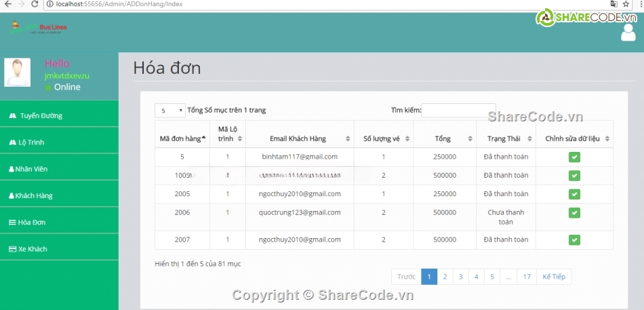This screenshot has width=644, height=310.
Task: Click the order number 2007 cell
Action: 182,239
